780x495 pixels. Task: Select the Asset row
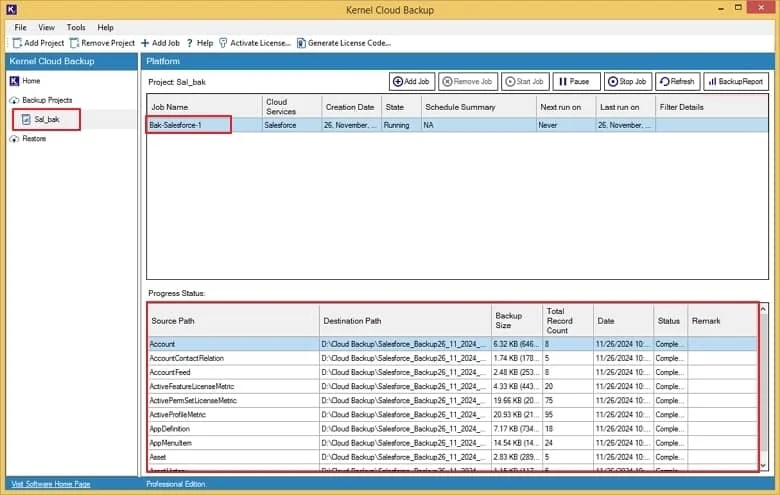pyautogui.click(x=453, y=457)
